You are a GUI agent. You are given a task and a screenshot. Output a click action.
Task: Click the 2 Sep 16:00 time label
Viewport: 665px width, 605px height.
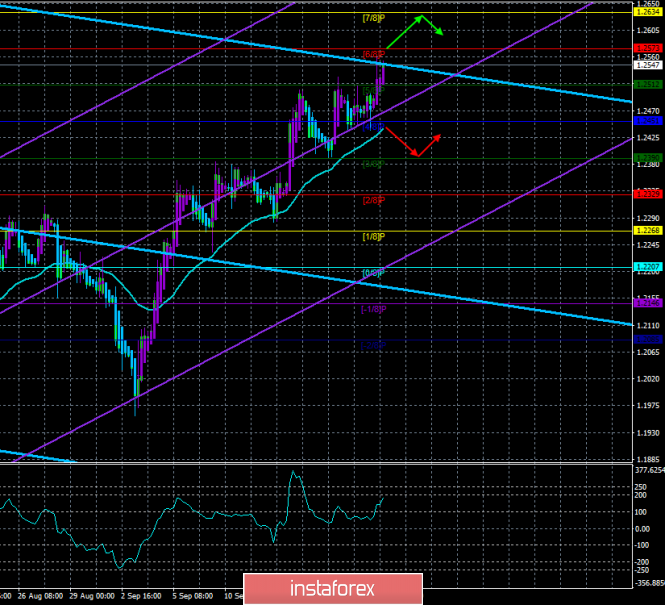(141, 596)
